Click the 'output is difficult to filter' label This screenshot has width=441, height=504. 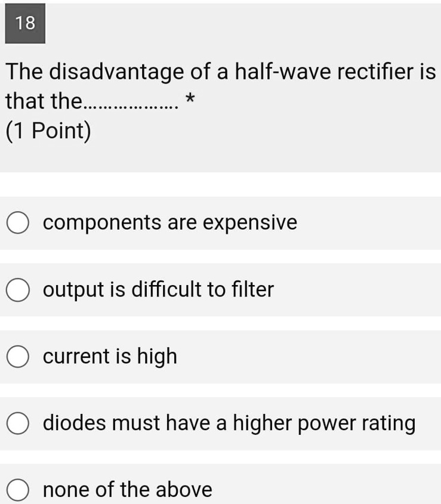[x=159, y=290]
